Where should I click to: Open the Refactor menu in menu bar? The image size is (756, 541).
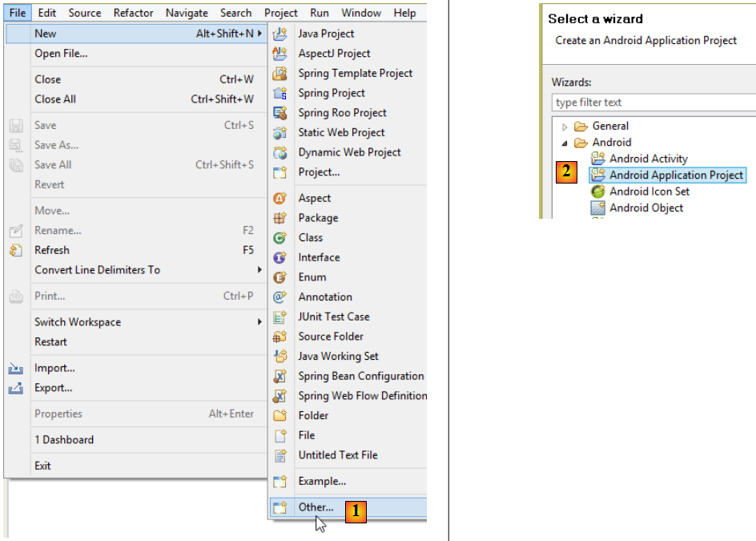coord(134,13)
